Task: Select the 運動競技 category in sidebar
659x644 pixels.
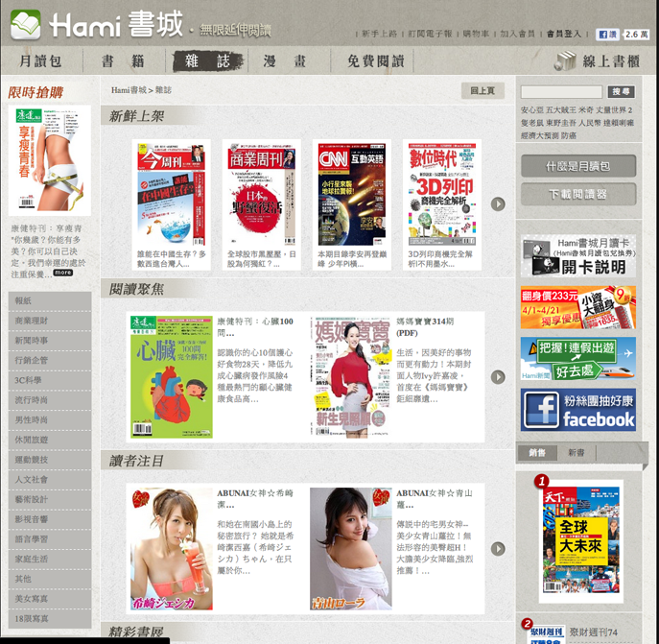Action: coord(50,460)
